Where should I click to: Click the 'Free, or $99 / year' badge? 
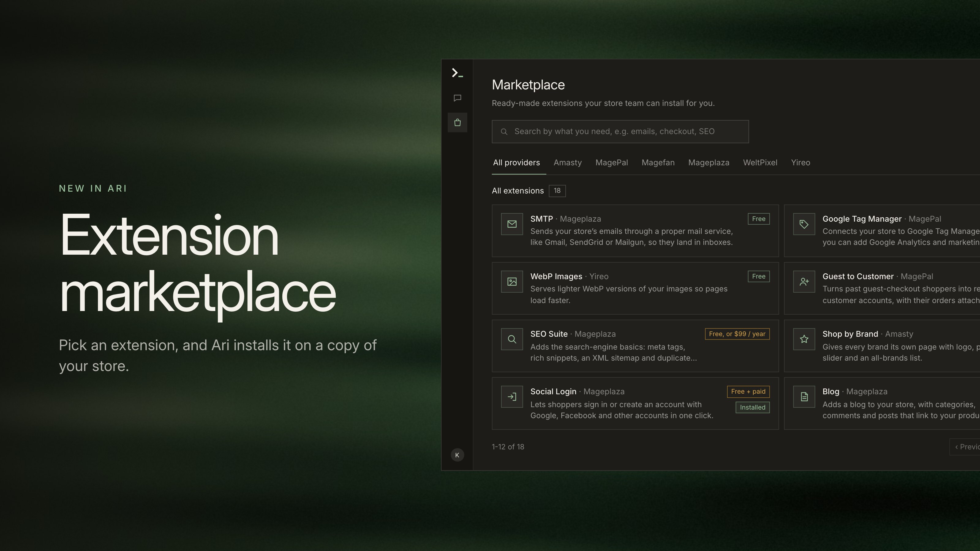pyautogui.click(x=737, y=334)
